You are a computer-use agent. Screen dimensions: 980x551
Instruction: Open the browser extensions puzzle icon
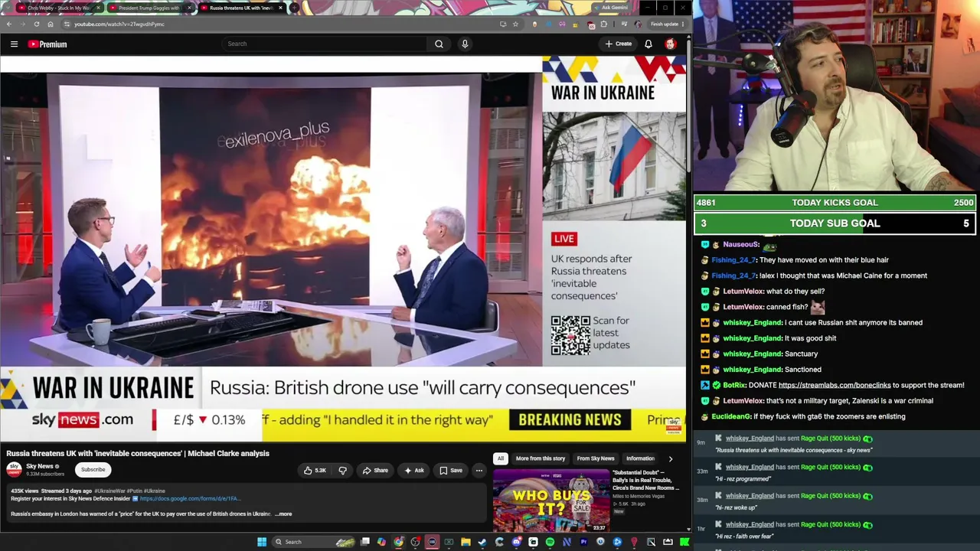tap(603, 24)
